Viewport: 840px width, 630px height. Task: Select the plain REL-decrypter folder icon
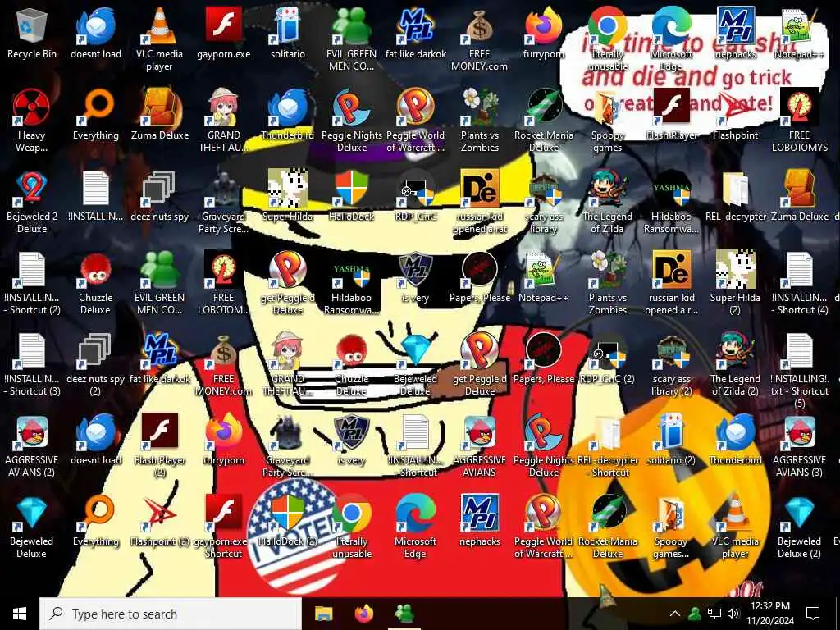click(x=735, y=196)
